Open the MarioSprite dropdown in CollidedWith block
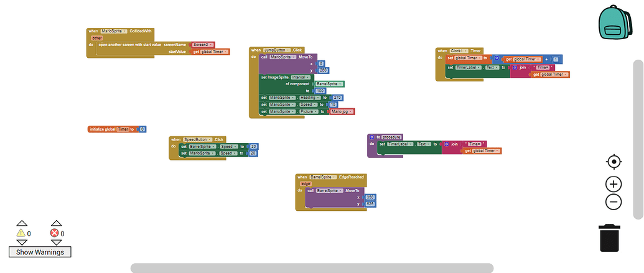644x273 pixels. 114,31
